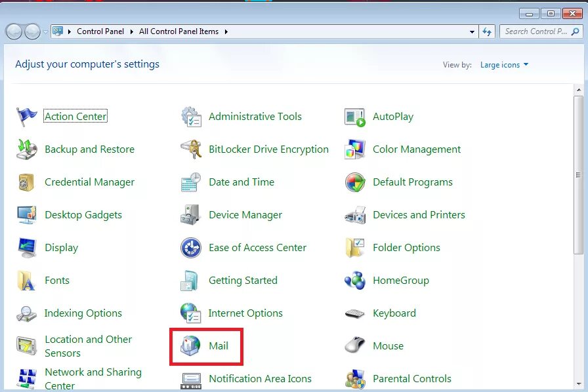588x392 pixels.
Task: Open the Keyboard icon
Action: 355,313
